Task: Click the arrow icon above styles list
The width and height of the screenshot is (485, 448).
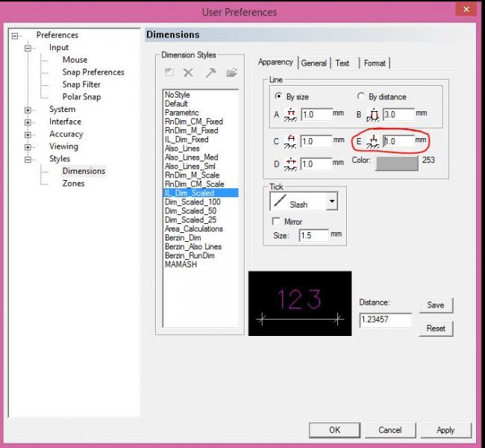Action: (x=210, y=73)
